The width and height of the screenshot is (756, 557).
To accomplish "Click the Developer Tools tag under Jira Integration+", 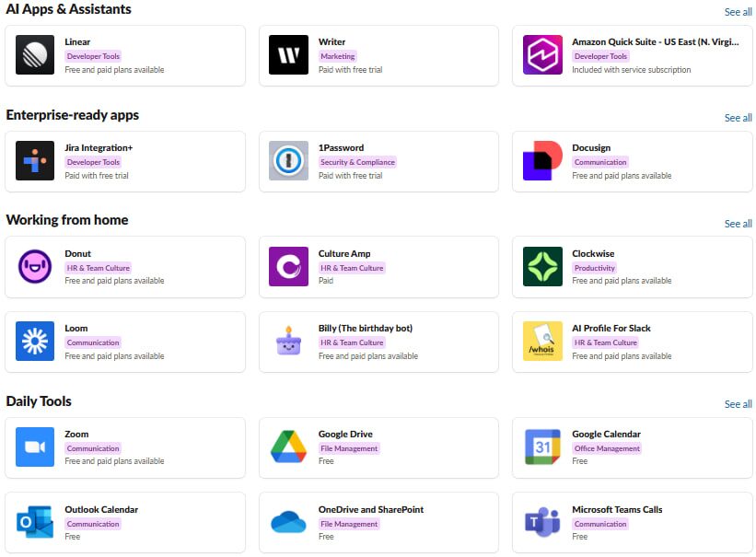I will [93, 162].
